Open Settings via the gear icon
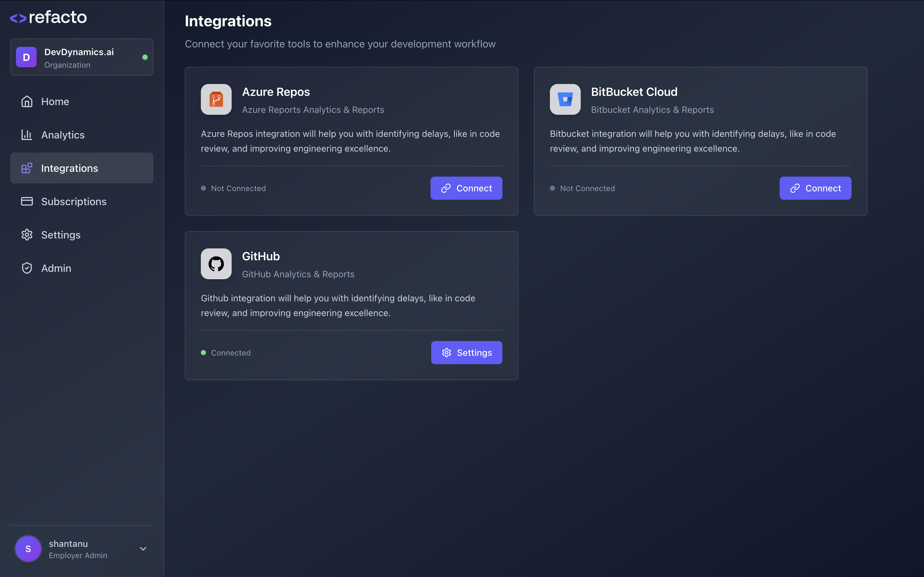This screenshot has width=924, height=577. pos(27,235)
